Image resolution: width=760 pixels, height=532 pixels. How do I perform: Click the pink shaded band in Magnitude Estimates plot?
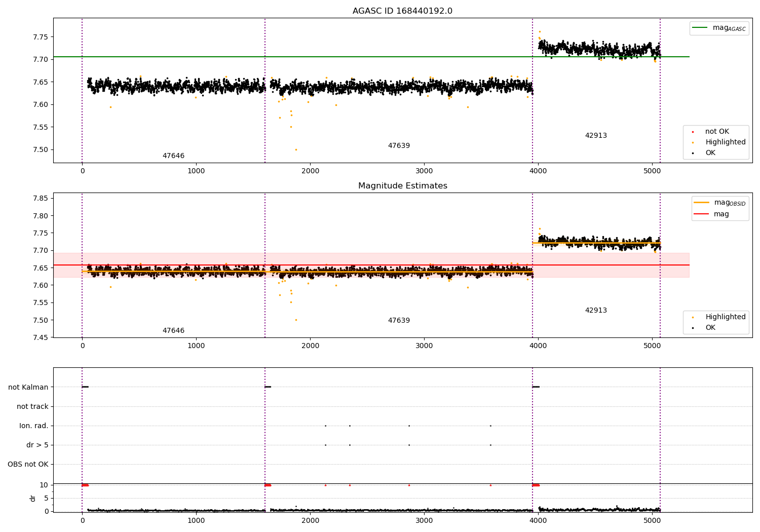pos(371,265)
